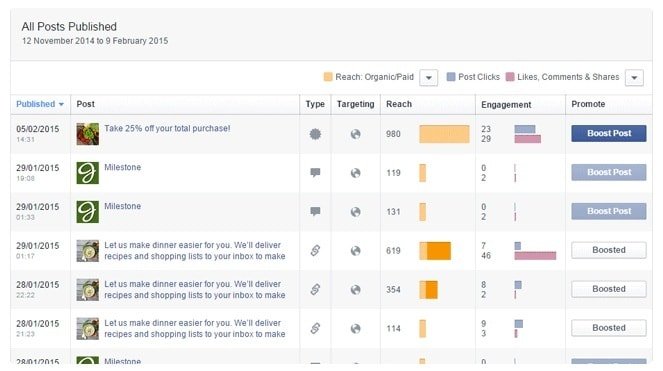Click the offer type icon for 25% off post
Screen dimensions: 663x371
coord(315,134)
